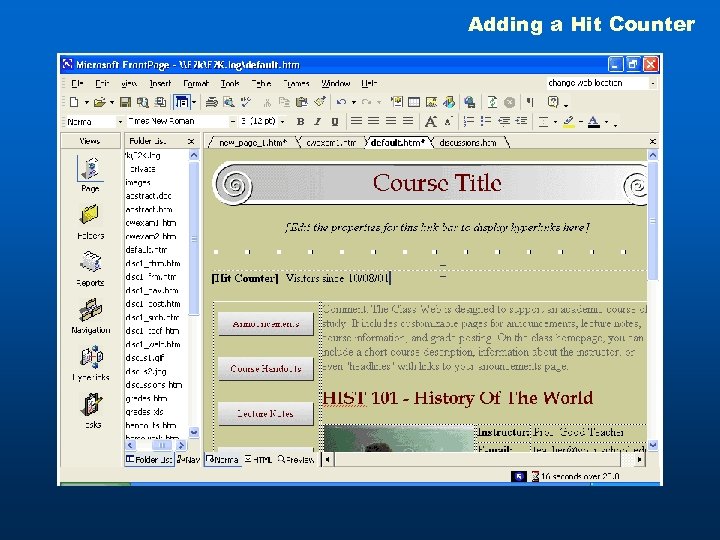Expand the Toggle Pane dropdown arrow

coord(194,102)
